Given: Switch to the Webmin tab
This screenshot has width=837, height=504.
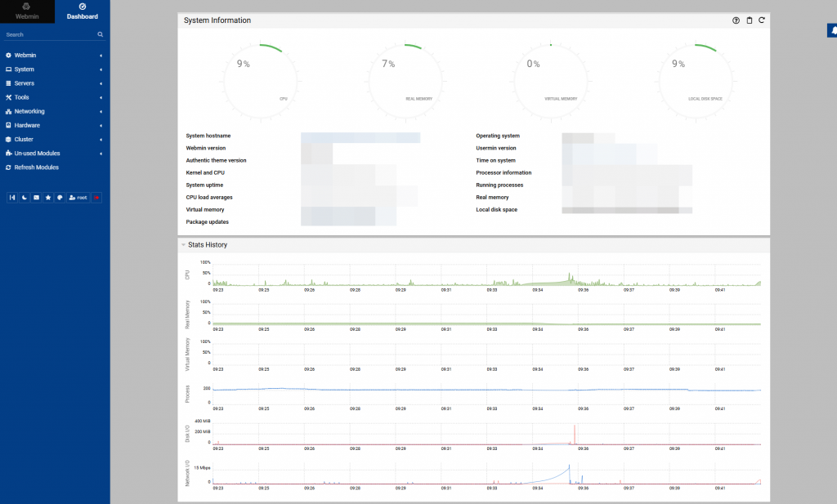Looking at the screenshot, I should [27, 11].
